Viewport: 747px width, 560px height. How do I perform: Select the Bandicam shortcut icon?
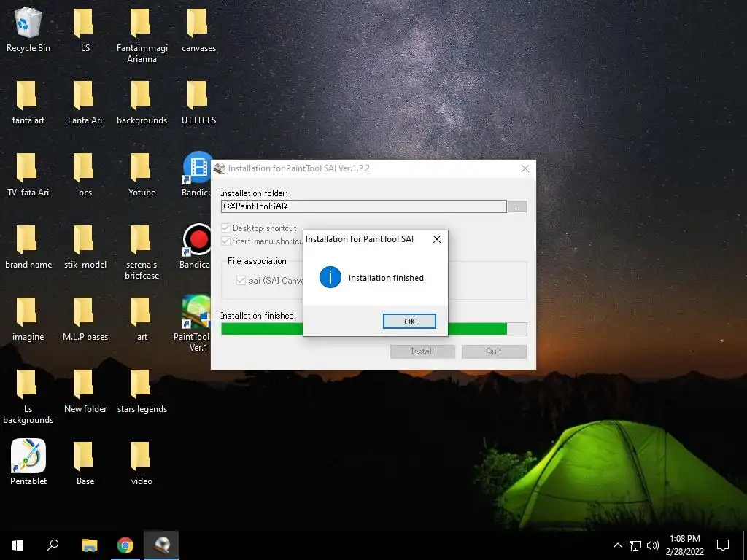click(196, 246)
